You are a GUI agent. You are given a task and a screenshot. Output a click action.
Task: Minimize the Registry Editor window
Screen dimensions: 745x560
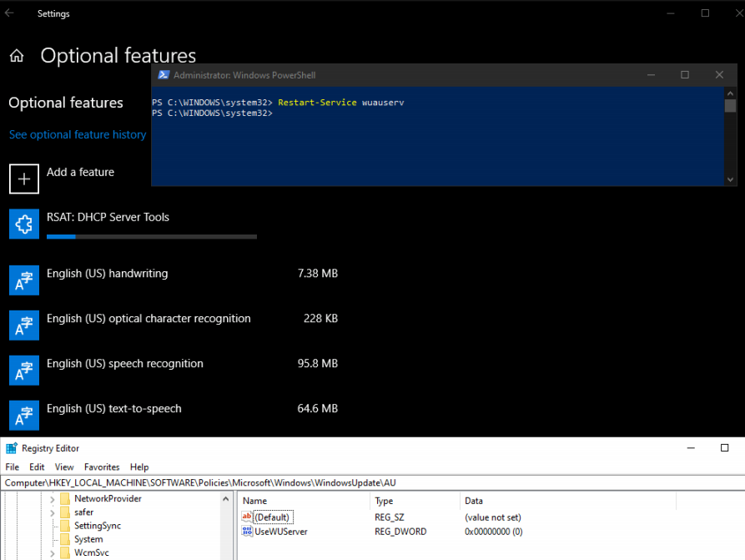[691, 448]
